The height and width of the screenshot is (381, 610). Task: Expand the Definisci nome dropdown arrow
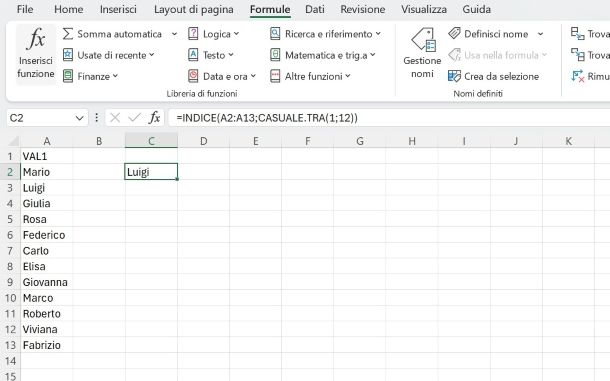[540, 34]
